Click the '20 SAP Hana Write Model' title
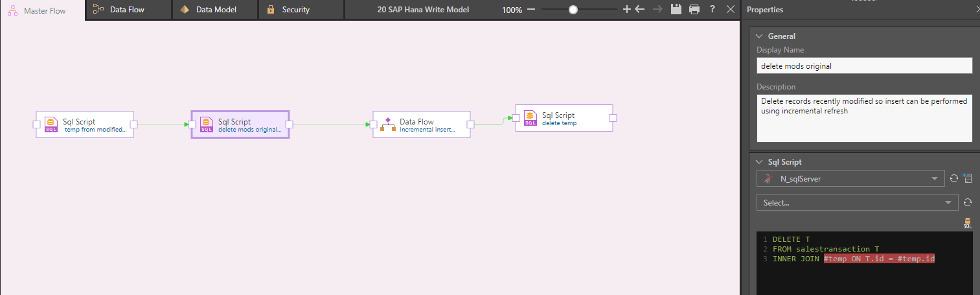This screenshot has width=980, height=295. tap(423, 10)
